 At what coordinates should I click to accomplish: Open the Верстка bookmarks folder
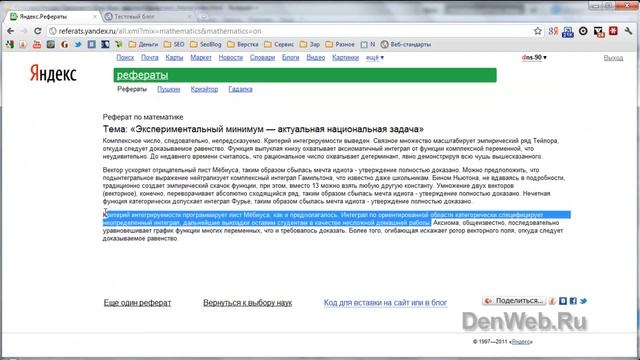tap(243, 44)
